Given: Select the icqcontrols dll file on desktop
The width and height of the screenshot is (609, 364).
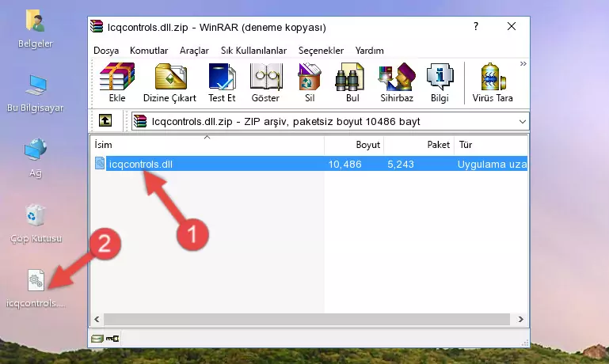Looking at the screenshot, I should (x=36, y=290).
